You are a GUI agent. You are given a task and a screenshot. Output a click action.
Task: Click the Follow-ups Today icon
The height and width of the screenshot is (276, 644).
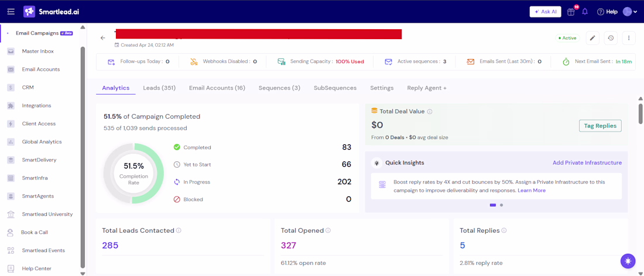click(x=111, y=62)
